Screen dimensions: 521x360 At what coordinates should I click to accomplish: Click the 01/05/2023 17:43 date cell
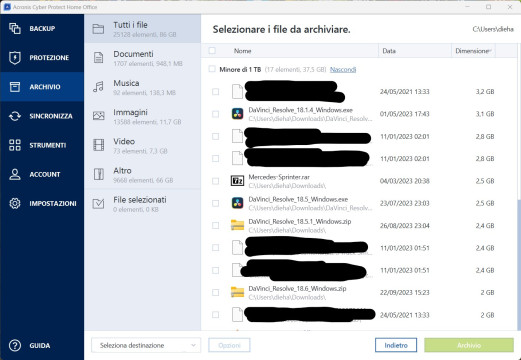405,114
